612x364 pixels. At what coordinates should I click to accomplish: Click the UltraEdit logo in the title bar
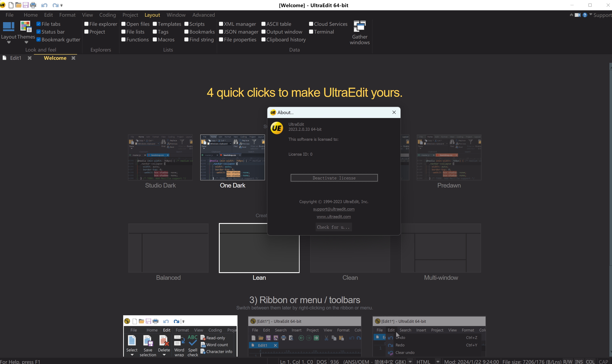2,5
